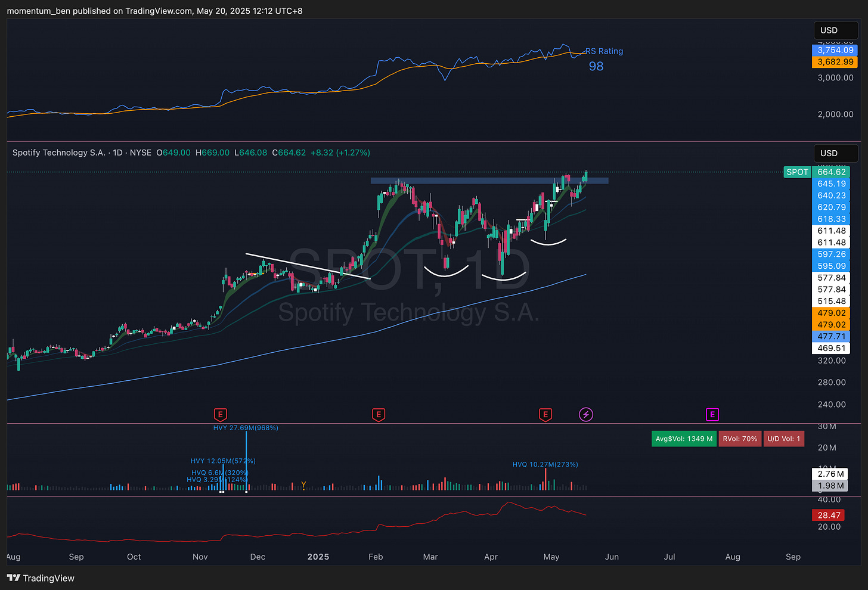Click the RVol: 70% badge
The height and width of the screenshot is (590, 868).
pos(740,439)
